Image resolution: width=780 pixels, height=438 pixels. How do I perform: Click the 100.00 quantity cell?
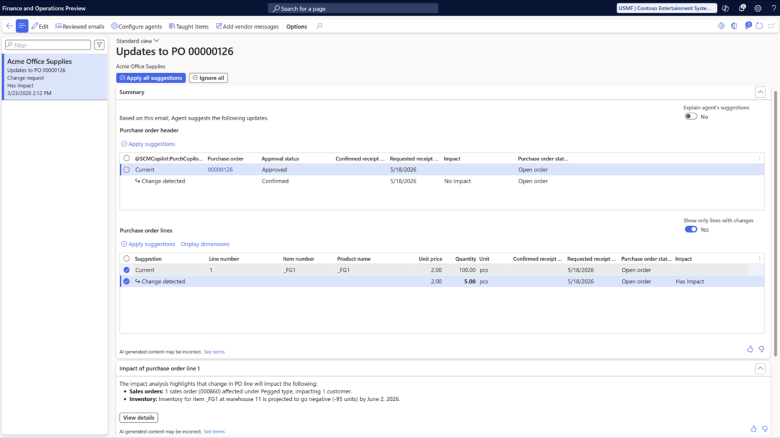(x=467, y=270)
